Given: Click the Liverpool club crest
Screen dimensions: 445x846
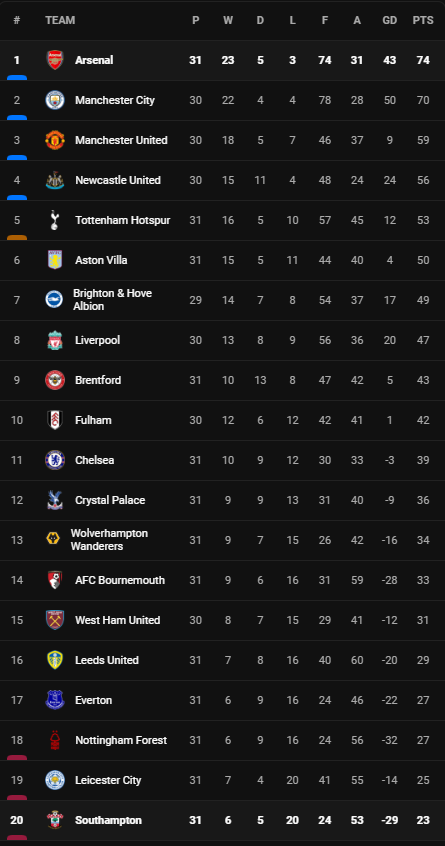Looking at the screenshot, I should click(x=54, y=340).
